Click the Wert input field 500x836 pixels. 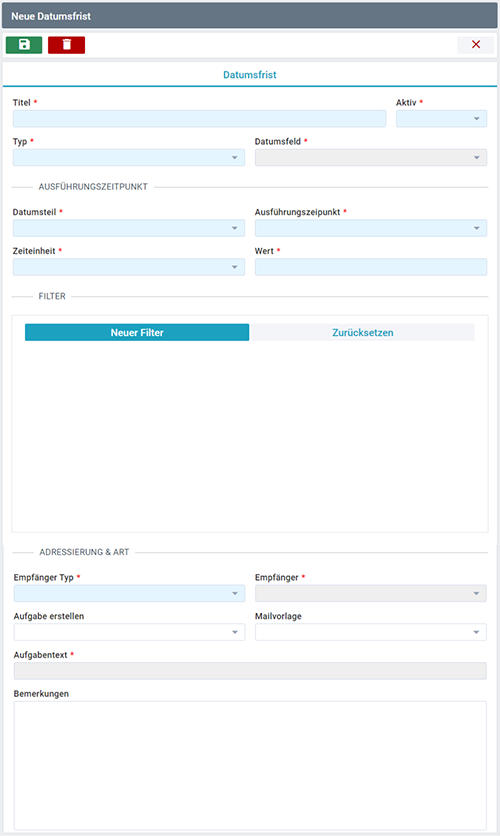(x=371, y=267)
